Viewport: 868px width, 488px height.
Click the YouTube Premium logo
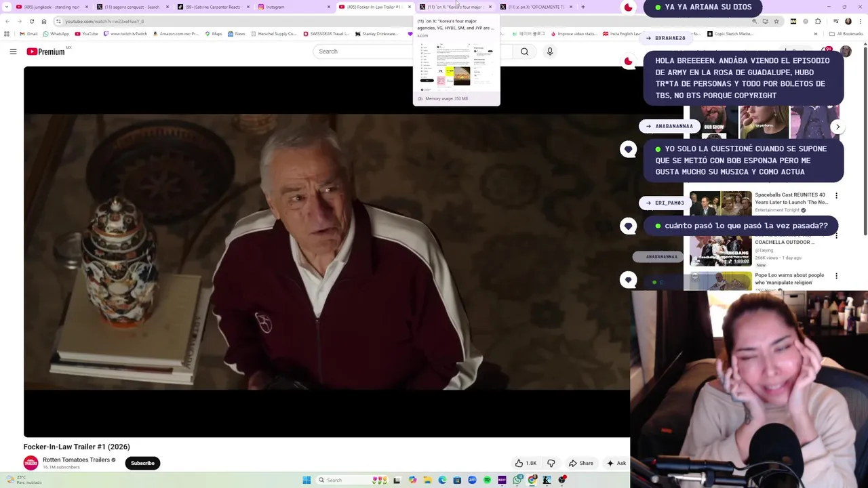(x=46, y=52)
